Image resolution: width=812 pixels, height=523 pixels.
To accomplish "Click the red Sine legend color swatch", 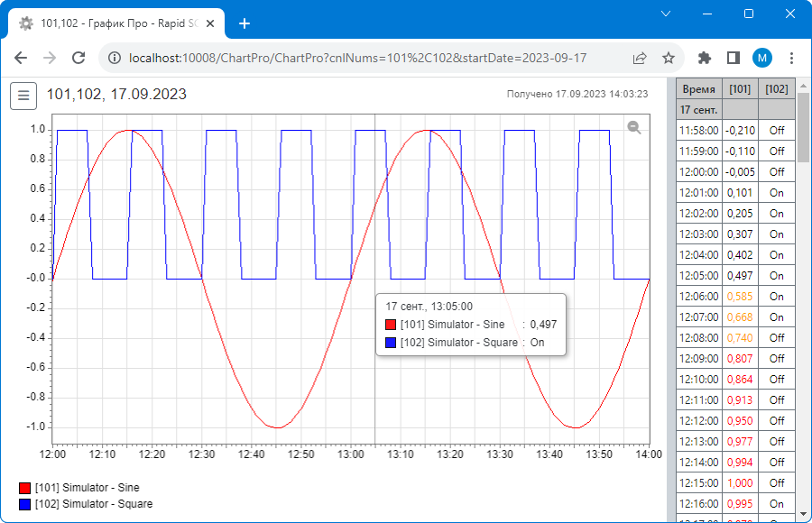I will [25, 488].
